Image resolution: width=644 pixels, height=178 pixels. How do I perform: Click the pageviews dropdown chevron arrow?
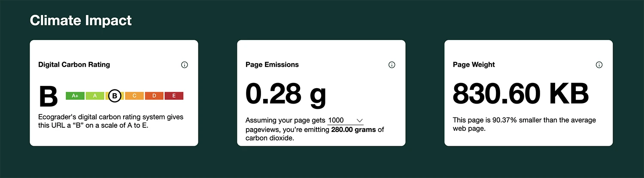pyautogui.click(x=360, y=120)
